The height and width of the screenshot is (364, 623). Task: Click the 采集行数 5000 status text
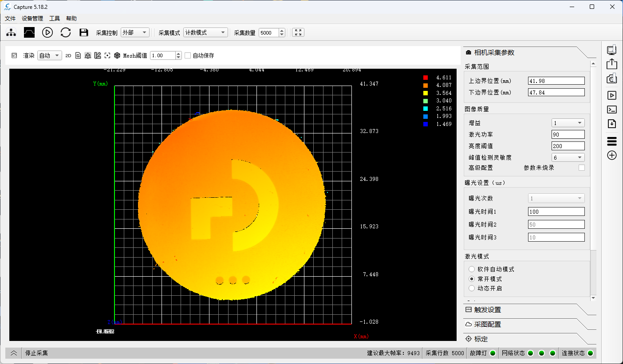tap(445, 353)
